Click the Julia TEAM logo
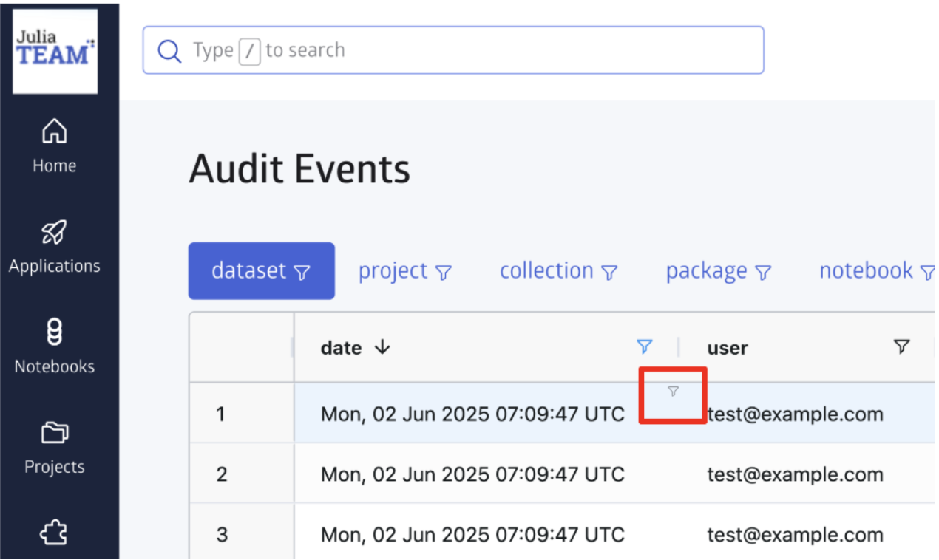 coord(55,51)
